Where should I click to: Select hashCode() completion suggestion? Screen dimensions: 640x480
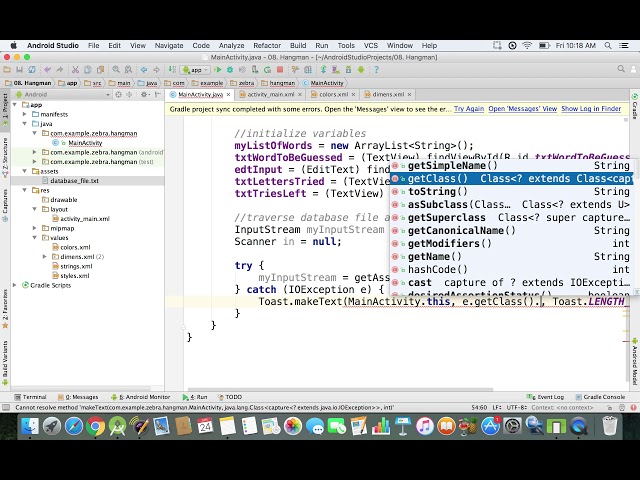[x=511, y=270]
